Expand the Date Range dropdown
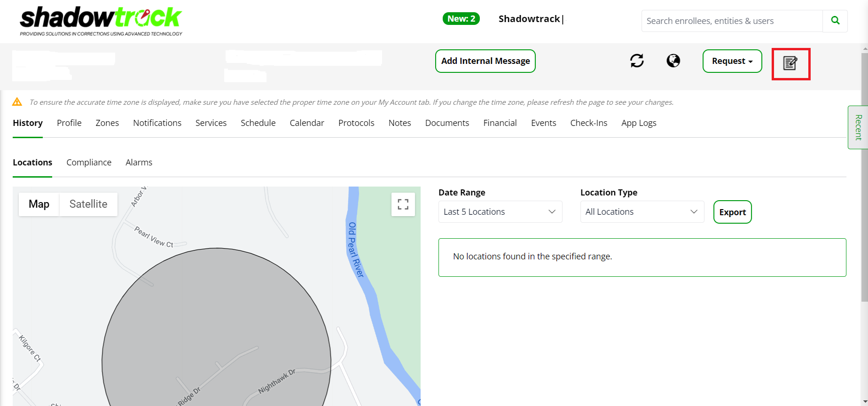The height and width of the screenshot is (406, 868). click(x=500, y=212)
